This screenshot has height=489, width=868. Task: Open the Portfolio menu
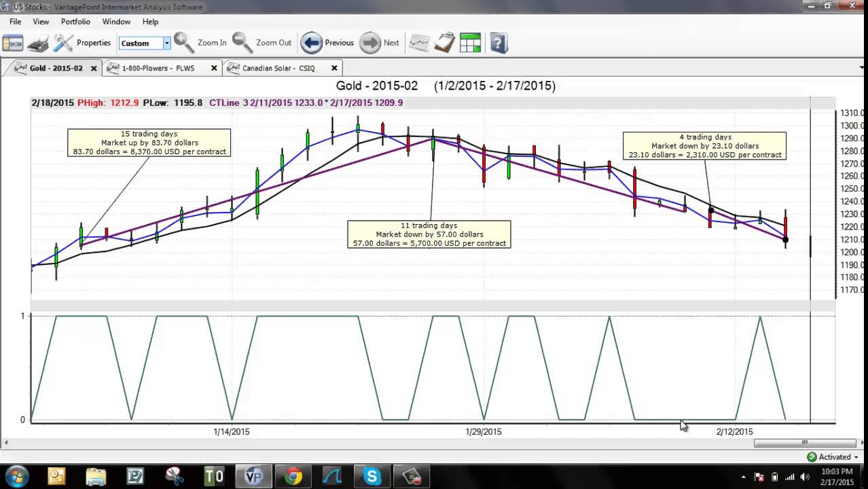(x=75, y=22)
